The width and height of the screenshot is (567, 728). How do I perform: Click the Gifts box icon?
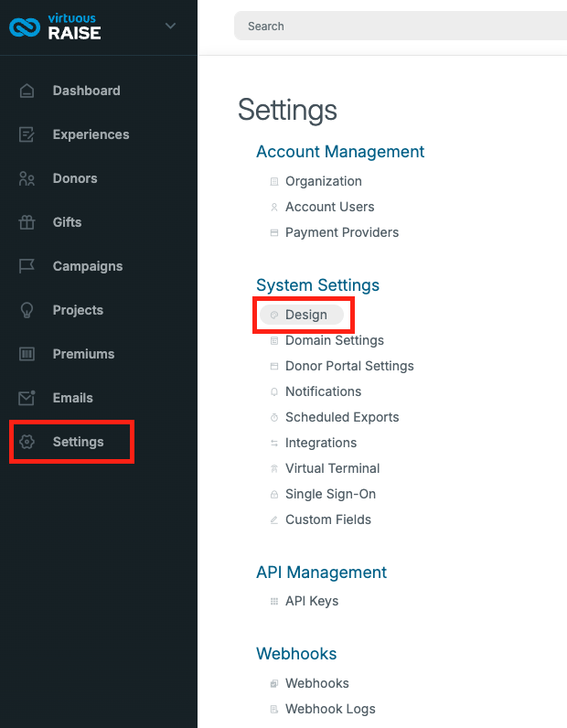27,222
